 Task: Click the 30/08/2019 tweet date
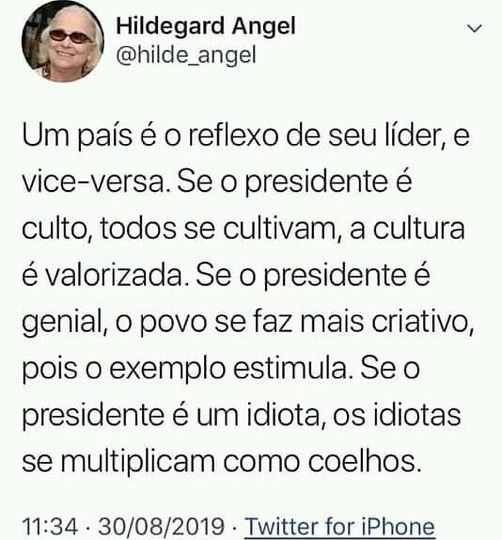(161, 526)
